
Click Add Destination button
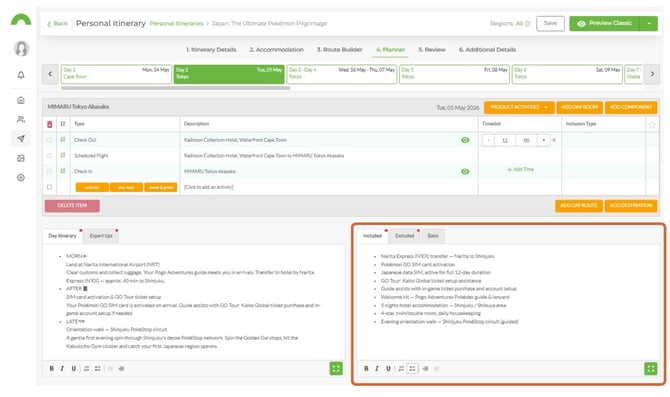631,206
